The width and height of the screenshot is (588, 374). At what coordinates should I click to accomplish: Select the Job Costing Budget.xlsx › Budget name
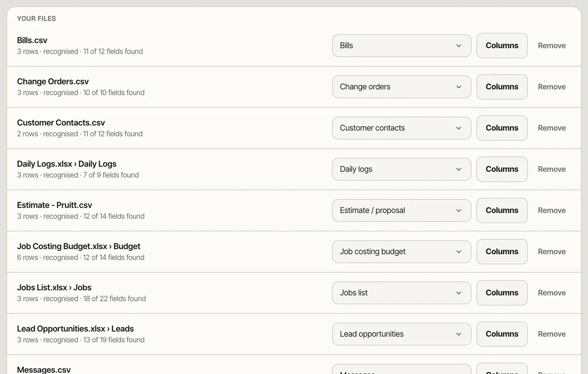pyautogui.click(x=79, y=246)
